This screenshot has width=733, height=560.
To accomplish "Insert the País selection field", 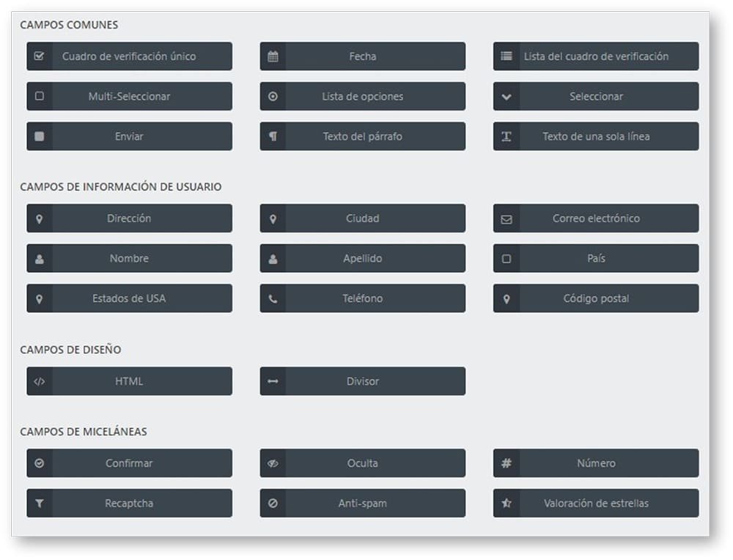I will click(595, 259).
